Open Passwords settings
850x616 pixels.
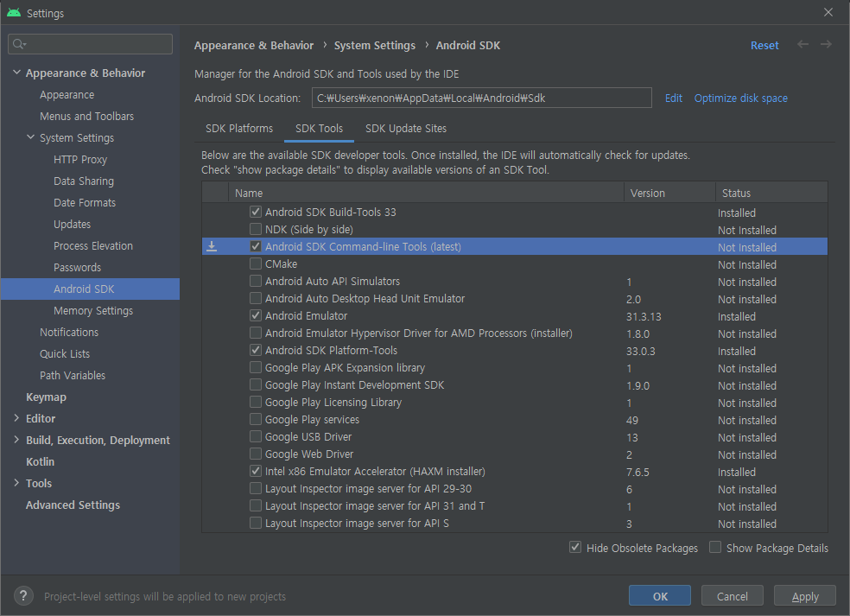(77, 267)
